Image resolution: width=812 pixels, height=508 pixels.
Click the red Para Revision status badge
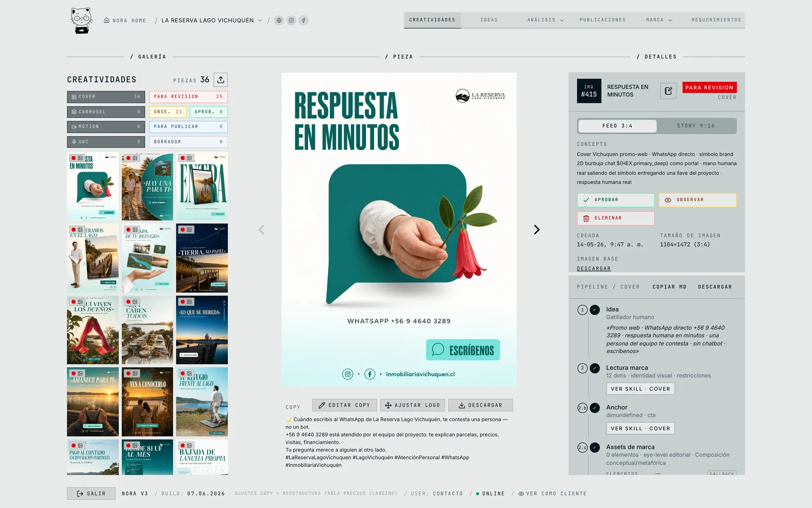coord(709,87)
